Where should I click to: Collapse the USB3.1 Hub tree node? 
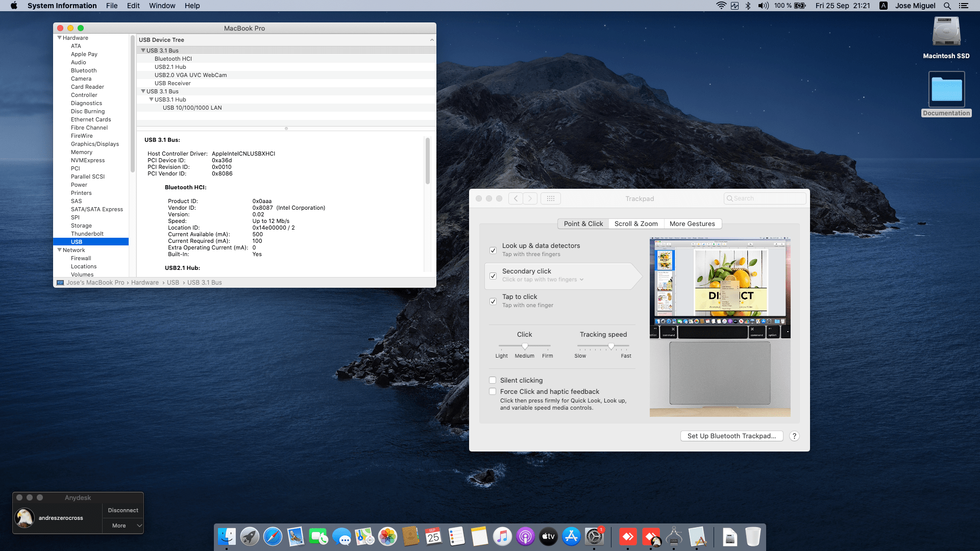tap(151, 99)
